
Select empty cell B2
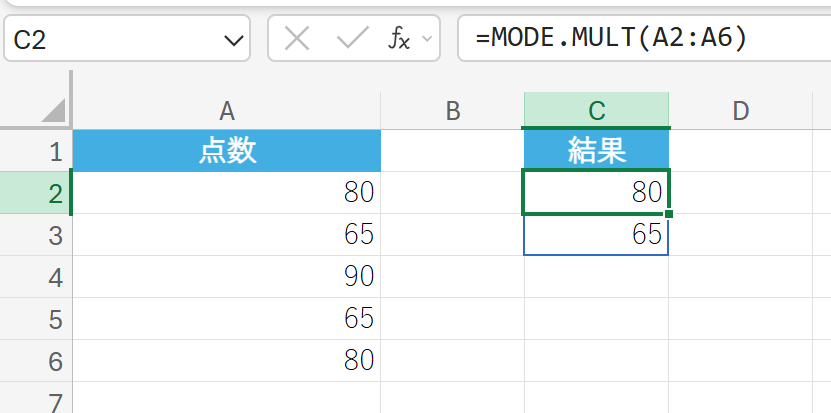pyautogui.click(x=452, y=193)
